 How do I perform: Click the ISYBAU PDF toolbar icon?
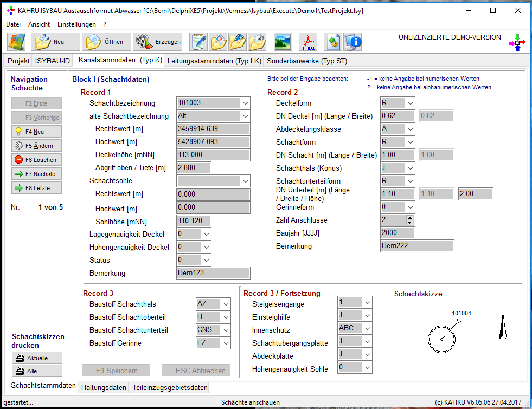[x=308, y=42]
